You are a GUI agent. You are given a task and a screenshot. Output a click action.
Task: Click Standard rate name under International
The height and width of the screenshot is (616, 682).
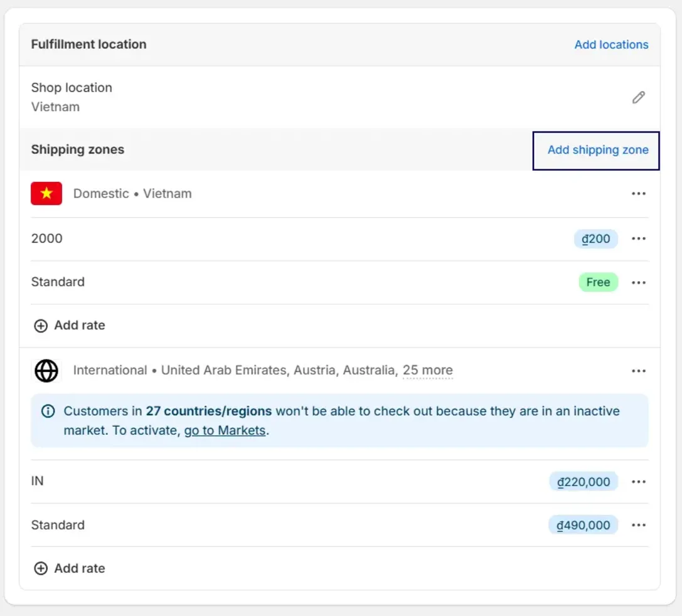tap(58, 525)
